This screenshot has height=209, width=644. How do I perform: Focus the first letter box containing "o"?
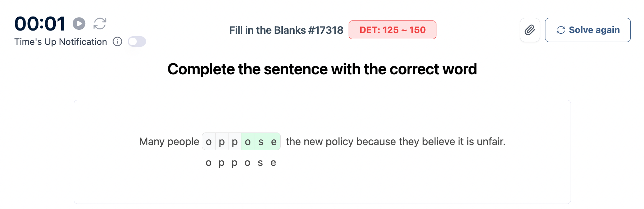click(209, 141)
